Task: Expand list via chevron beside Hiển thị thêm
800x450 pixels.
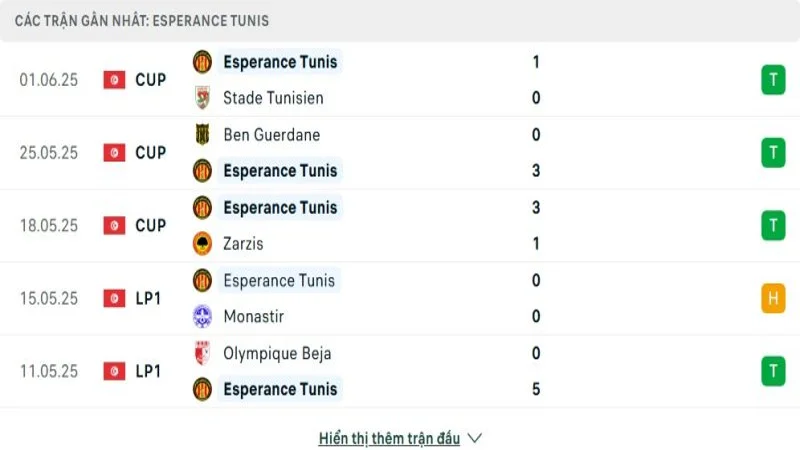Action: click(475, 438)
